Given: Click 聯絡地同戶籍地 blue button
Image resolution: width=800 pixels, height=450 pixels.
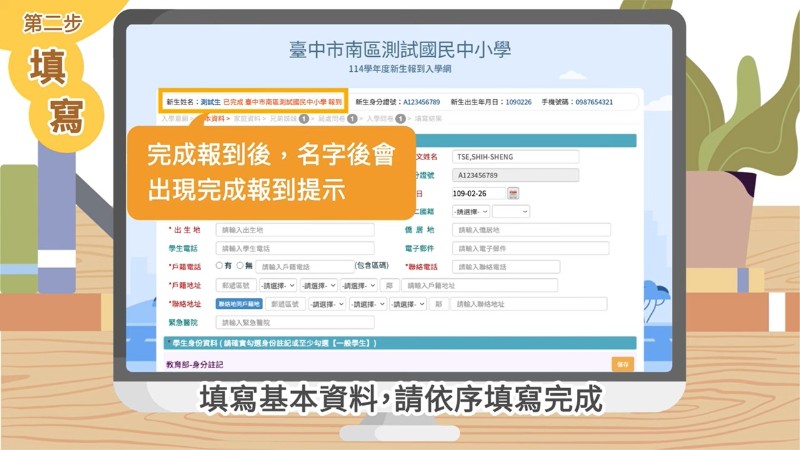Looking at the screenshot, I should [x=239, y=304].
